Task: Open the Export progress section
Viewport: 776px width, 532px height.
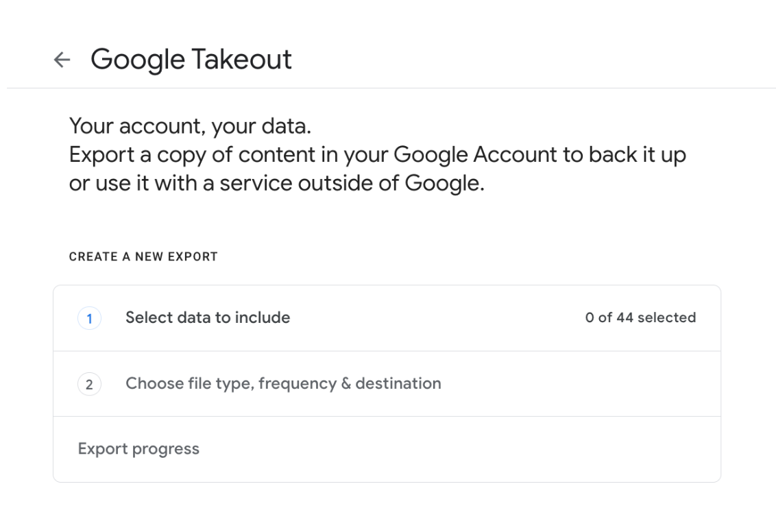Action: coord(138,449)
